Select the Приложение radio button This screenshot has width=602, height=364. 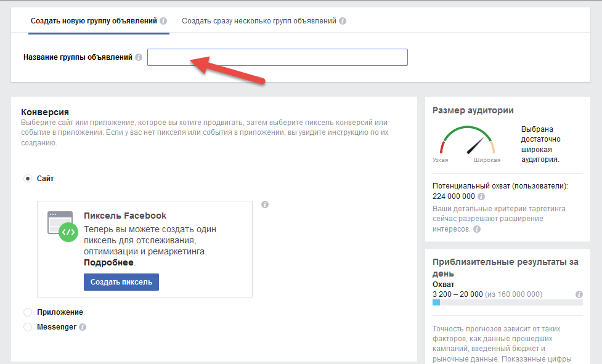(x=28, y=312)
